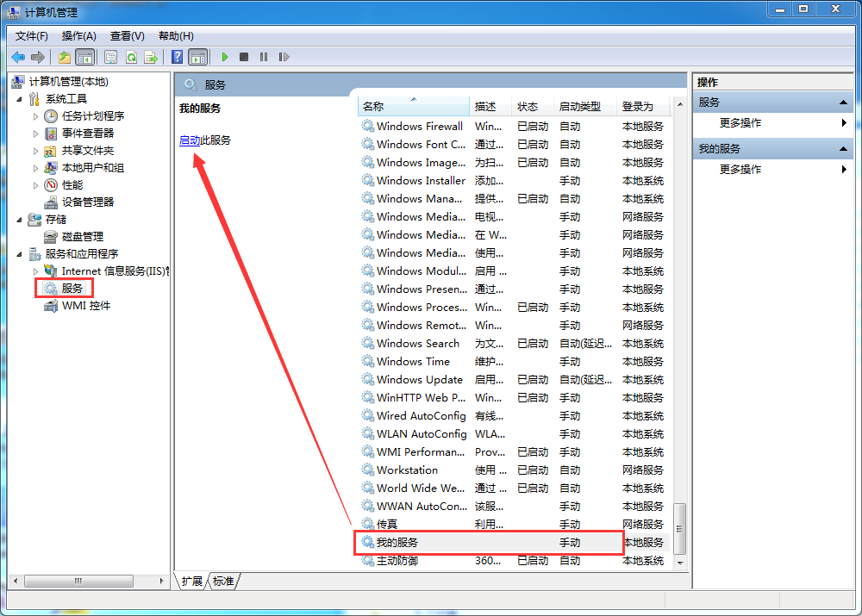Sort by the 登录为 column header
Screen dimensions: 862x616
click(x=644, y=107)
